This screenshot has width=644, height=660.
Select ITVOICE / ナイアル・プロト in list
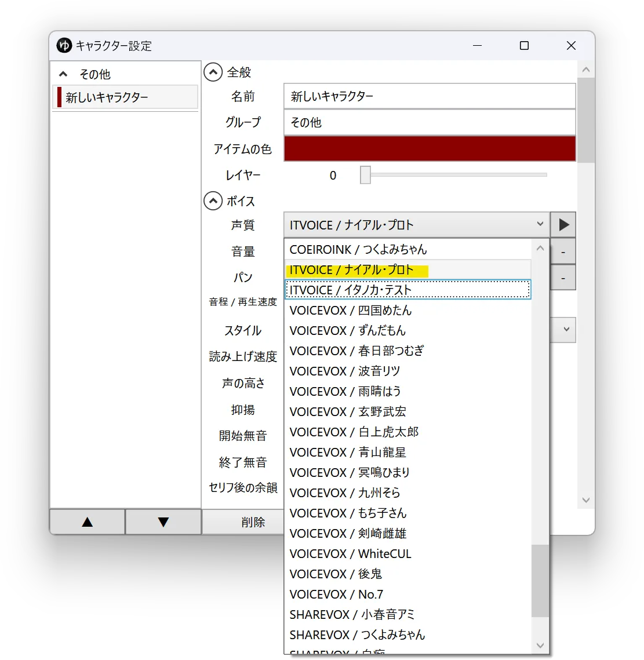(x=407, y=270)
